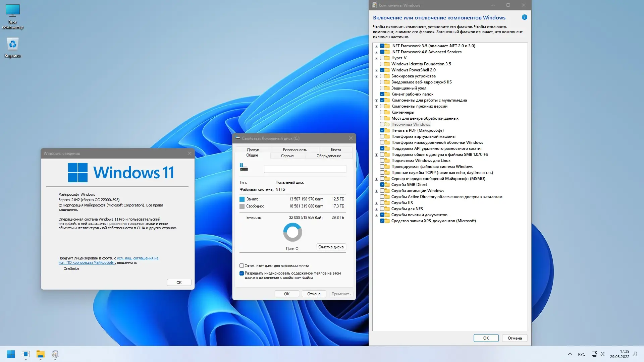This screenshot has height=362, width=644.
Task: Open the Hardware tab
Action: pos(328,156)
